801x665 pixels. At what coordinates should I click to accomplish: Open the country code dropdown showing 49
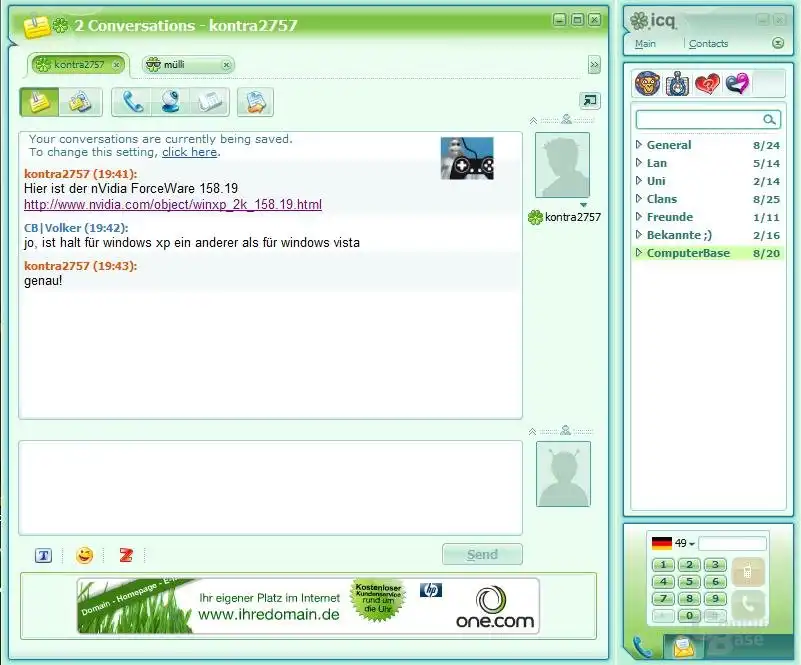coord(684,544)
